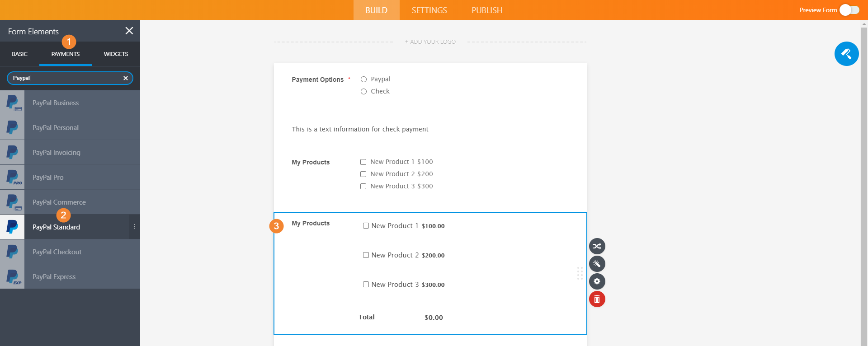
Task: Select the Paypal payment option radio
Action: (363, 79)
